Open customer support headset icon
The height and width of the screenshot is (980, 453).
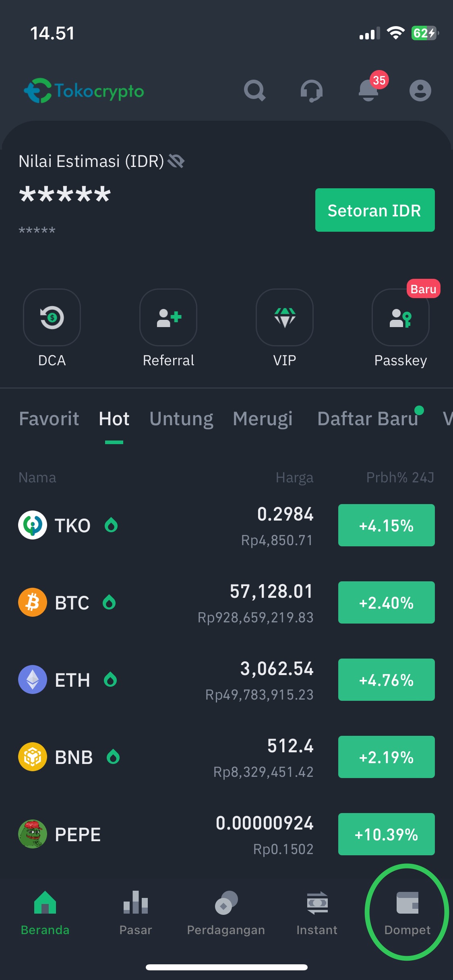click(311, 91)
